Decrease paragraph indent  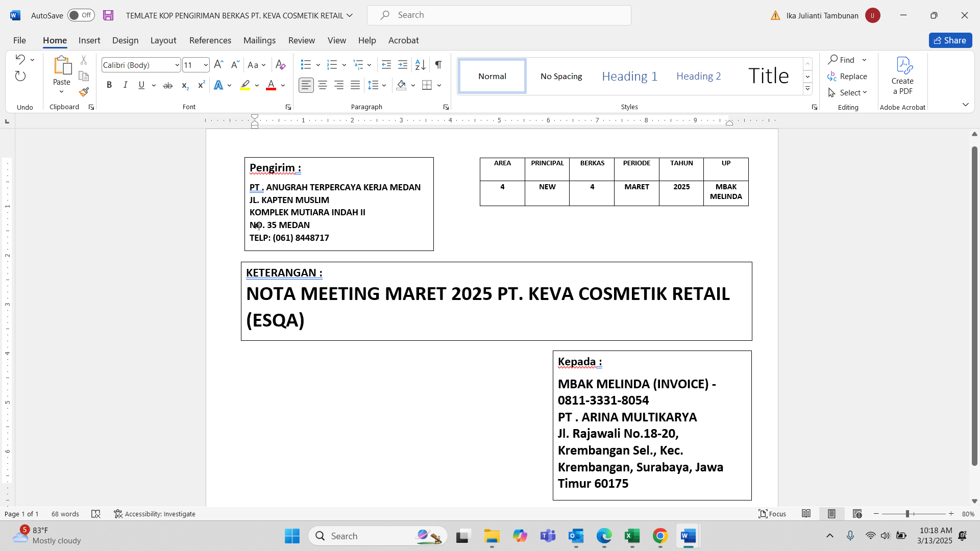pyautogui.click(x=386, y=65)
